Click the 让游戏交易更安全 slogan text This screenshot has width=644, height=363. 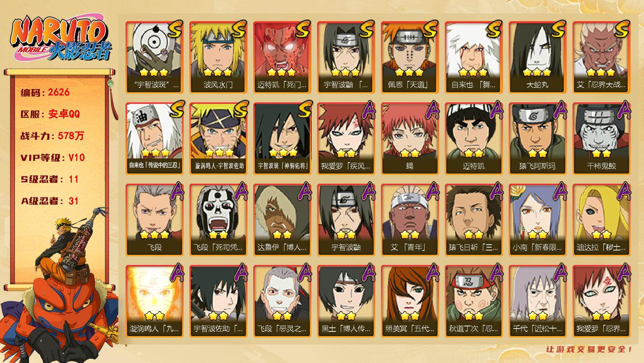(589, 349)
